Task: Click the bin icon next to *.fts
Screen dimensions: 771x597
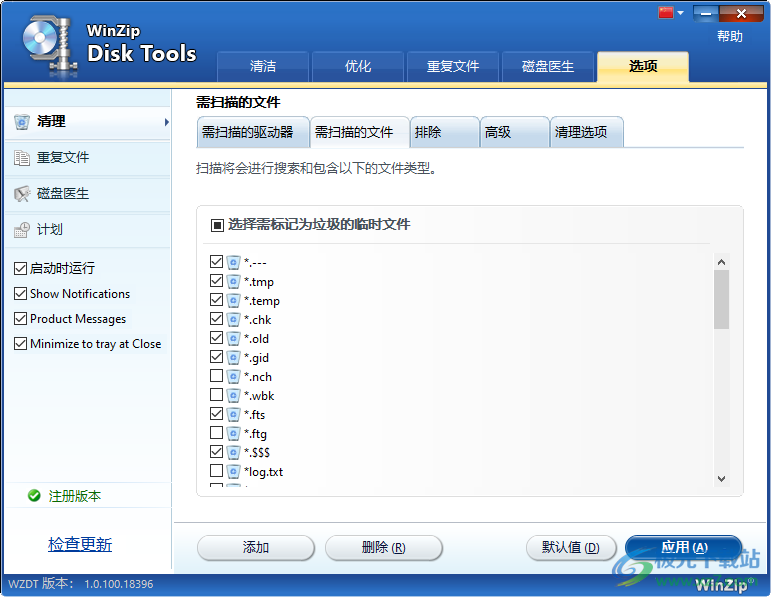Action: pyautogui.click(x=234, y=415)
